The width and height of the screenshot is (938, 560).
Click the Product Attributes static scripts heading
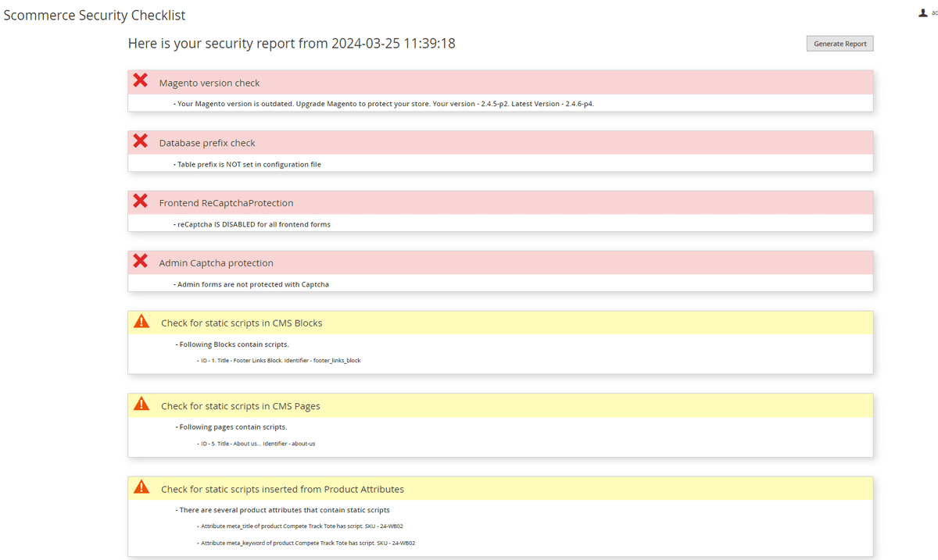(282, 489)
